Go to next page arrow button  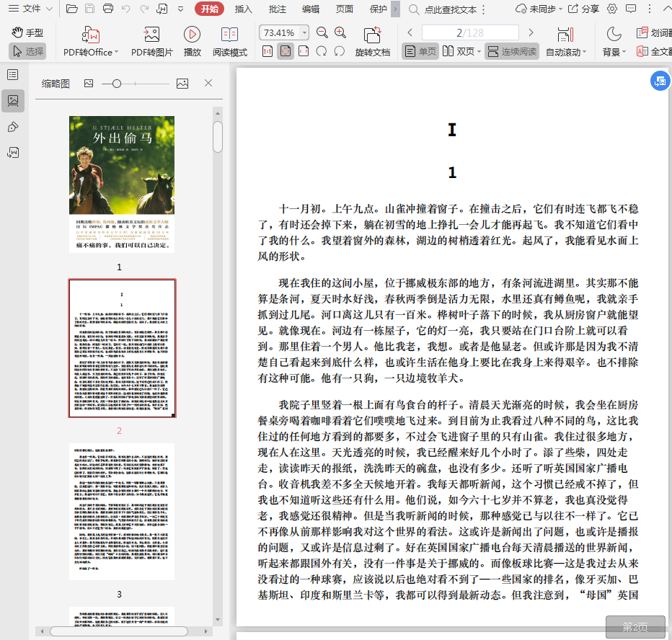(531, 33)
